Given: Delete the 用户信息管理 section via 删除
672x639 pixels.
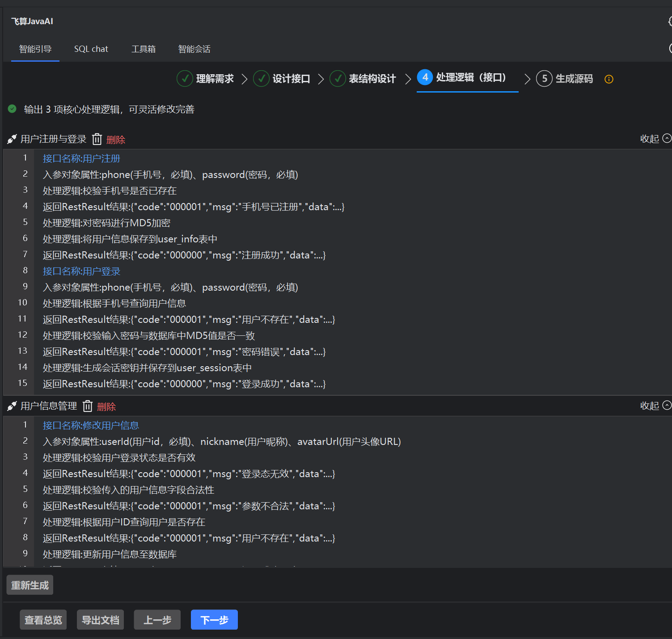Looking at the screenshot, I should (106, 406).
